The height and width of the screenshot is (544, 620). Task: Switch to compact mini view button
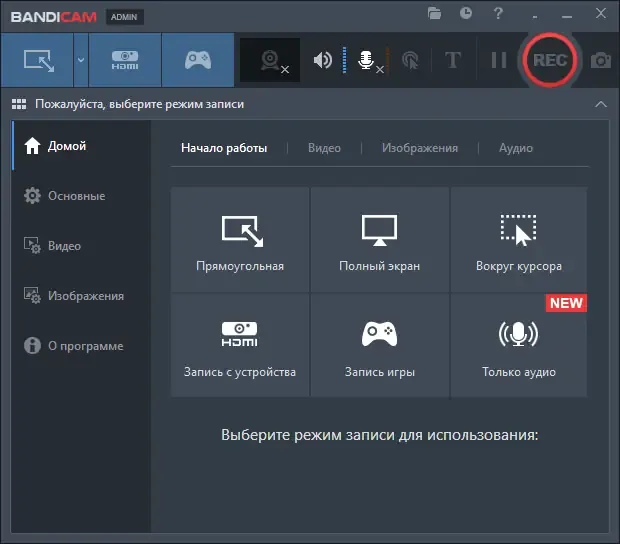pos(535,17)
